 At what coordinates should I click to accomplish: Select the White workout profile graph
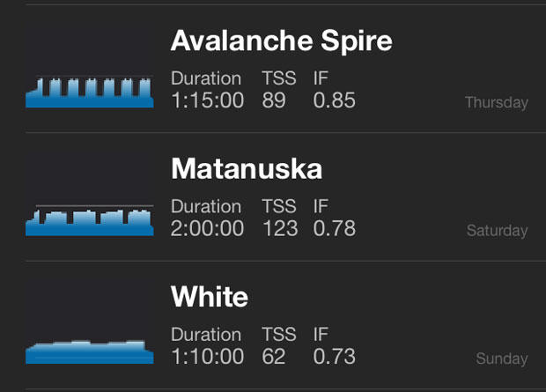90,351
